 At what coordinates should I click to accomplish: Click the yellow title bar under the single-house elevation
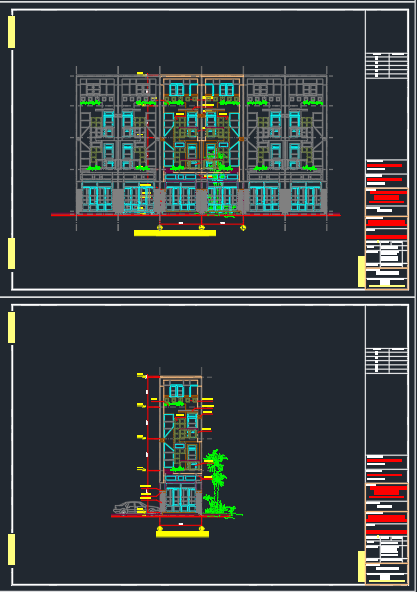182,534
